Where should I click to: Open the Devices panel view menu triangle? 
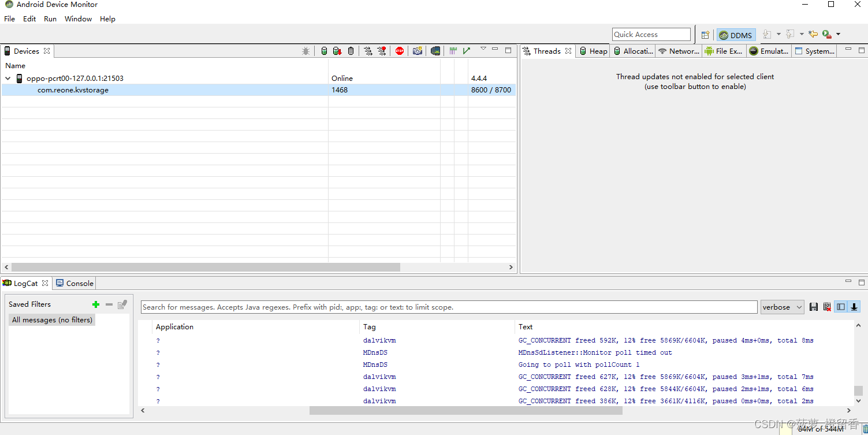point(483,49)
